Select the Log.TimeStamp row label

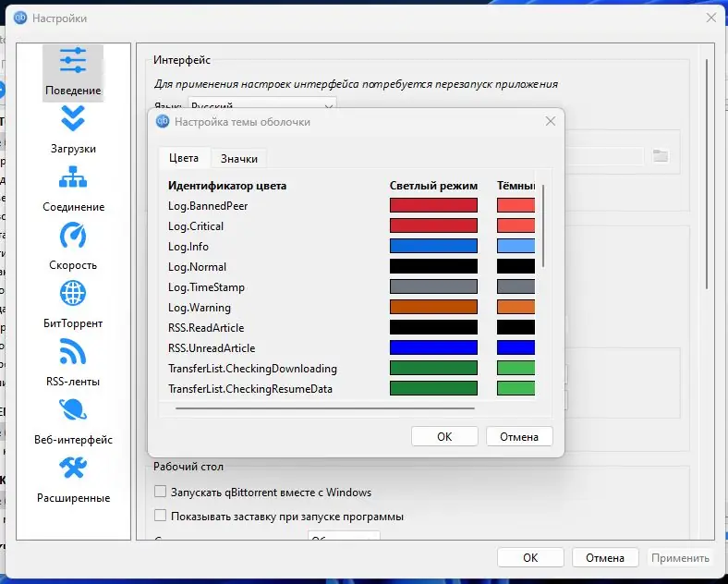[206, 287]
